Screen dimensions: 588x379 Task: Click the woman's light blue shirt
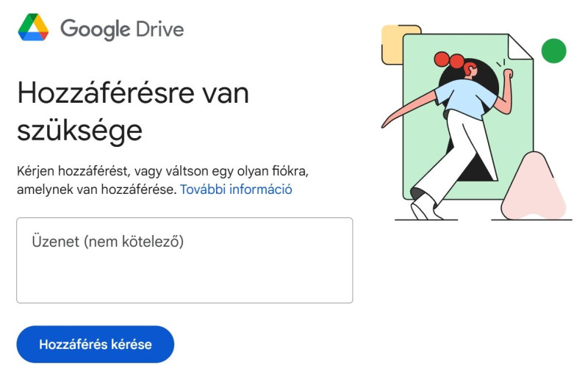[467, 98]
